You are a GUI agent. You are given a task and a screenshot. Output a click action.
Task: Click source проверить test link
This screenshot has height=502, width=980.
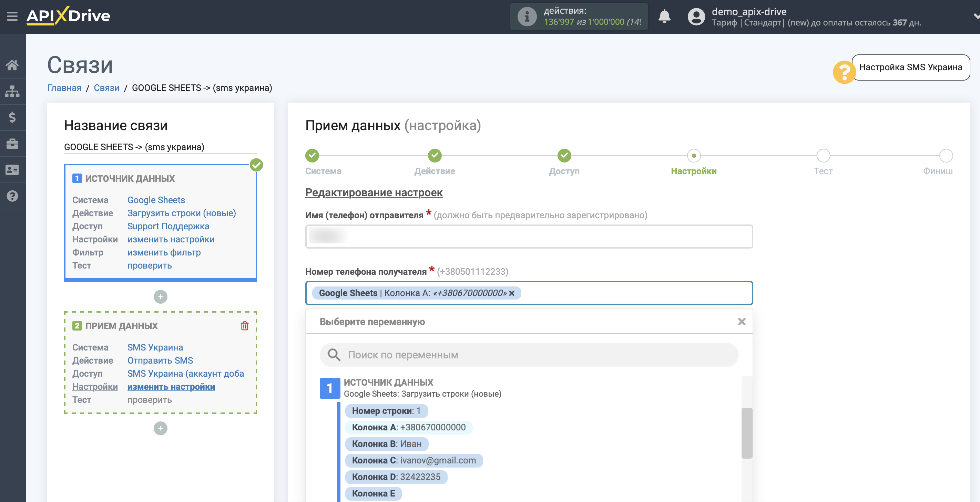(x=150, y=265)
